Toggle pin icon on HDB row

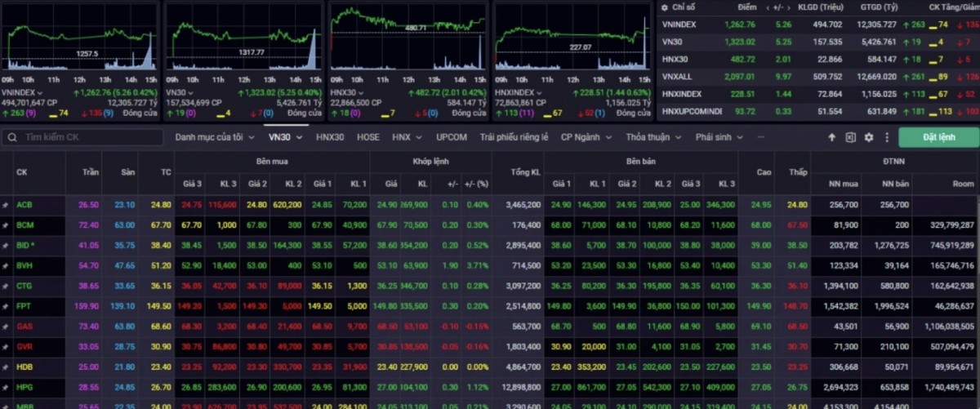(x=6, y=367)
